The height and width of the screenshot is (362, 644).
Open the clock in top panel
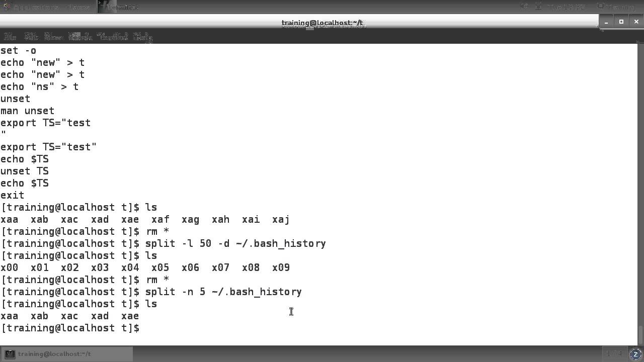(567, 7)
